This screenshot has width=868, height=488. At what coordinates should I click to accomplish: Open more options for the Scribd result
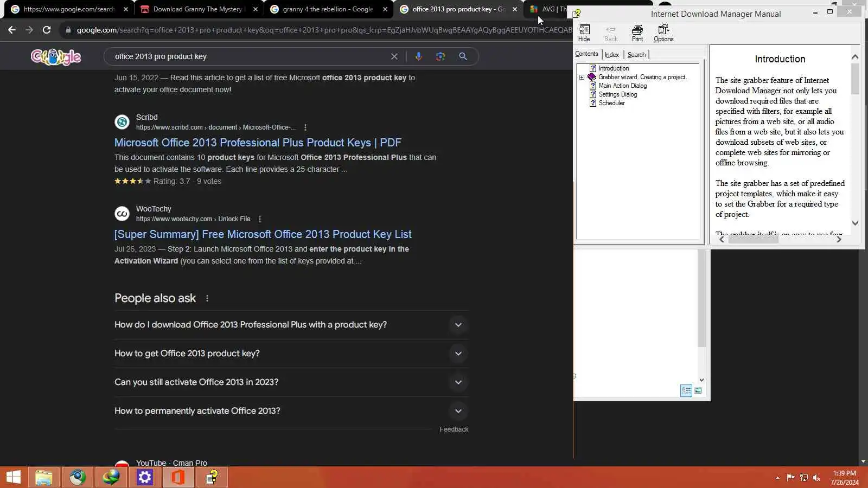pos(305,127)
